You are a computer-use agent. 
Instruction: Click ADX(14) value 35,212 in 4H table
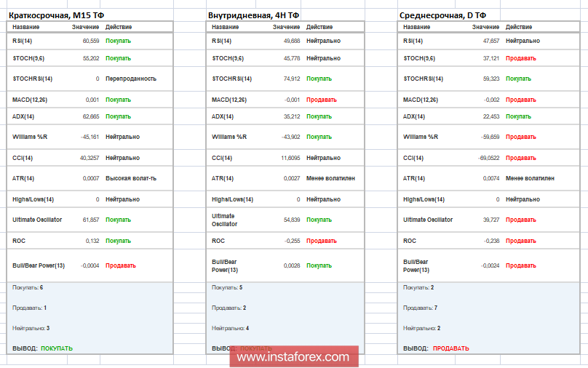click(x=292, y=116)
